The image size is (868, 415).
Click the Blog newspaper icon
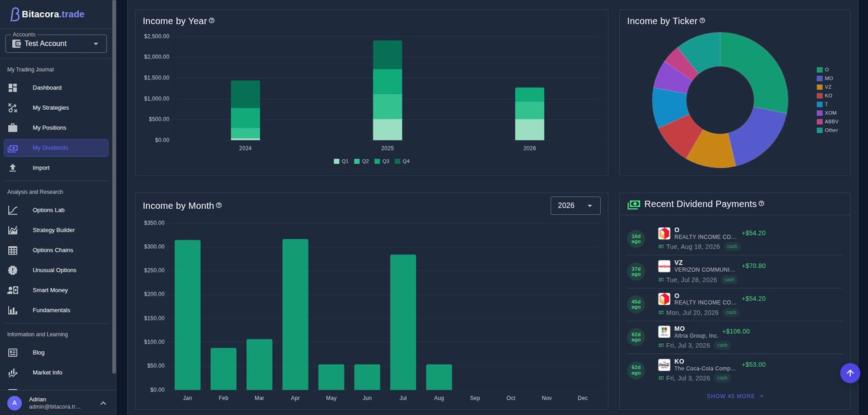point(13,353)
